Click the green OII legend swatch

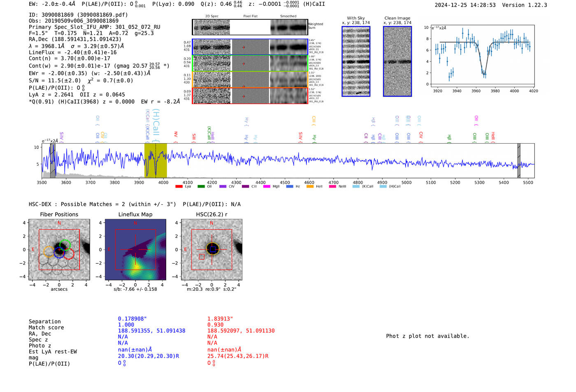tap(201, 186)
